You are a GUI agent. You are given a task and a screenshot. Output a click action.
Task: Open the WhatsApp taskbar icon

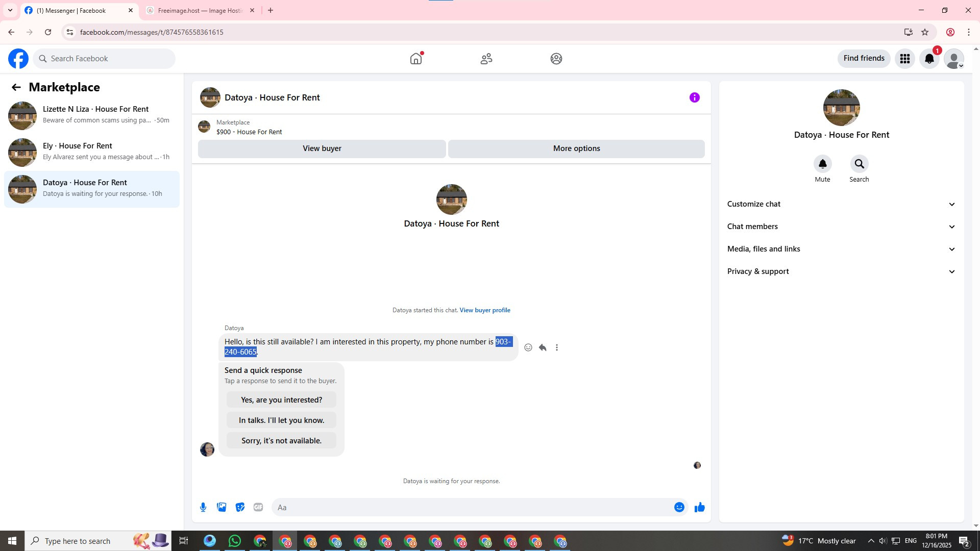(235, 541)
